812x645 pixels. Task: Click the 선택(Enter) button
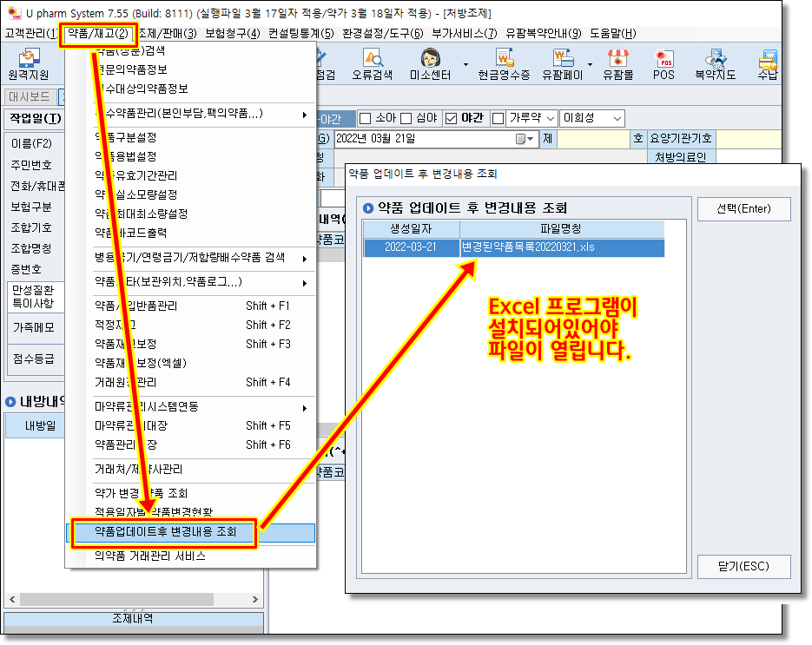(x=743, y=209)
